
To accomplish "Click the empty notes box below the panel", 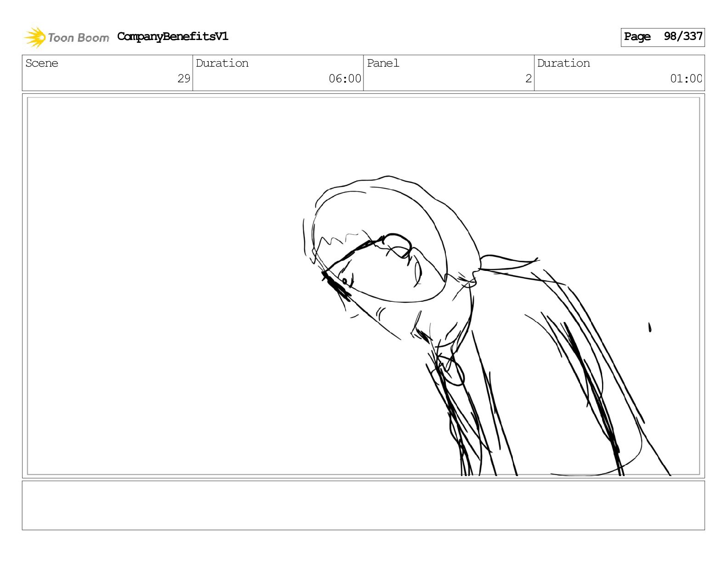I will 363,505.
